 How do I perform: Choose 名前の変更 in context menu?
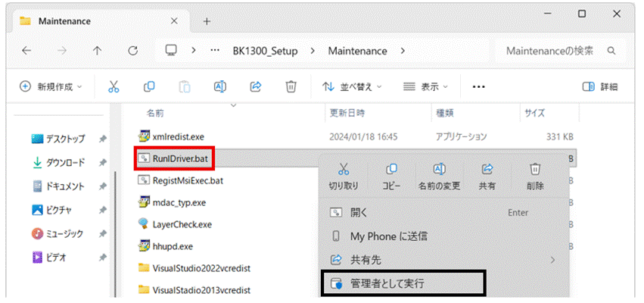coord(439,176)
